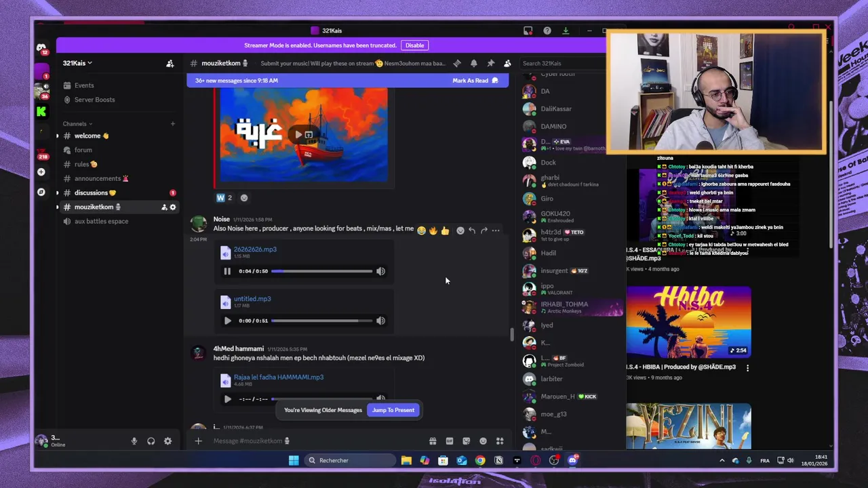Image resolution: width=868 pixels, height=488 pixels.
Task: Open user settings gear
Action: (x=167, y=441)
